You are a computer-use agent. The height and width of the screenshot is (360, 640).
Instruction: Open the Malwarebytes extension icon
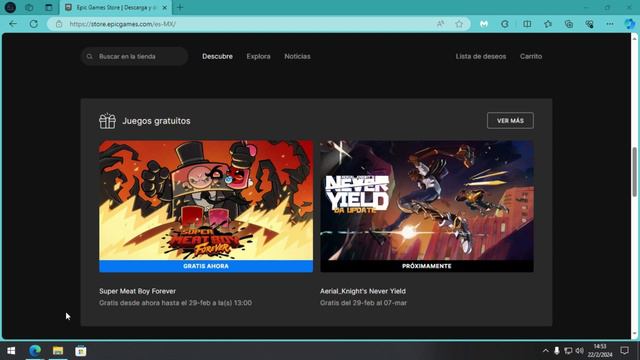click(x=484, y=24)
